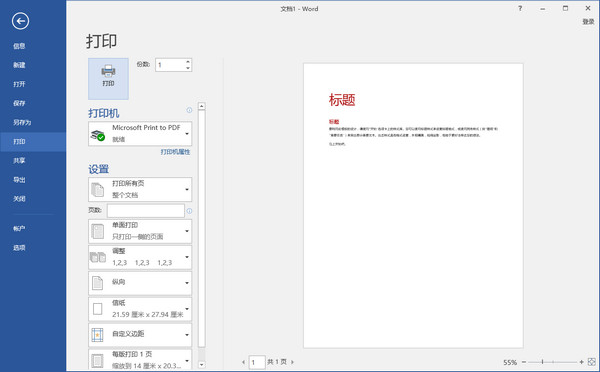This screenshot has width=600, height=372.
Task: Open the 打印机属性 printer properties link
Action: pos(175,152)
